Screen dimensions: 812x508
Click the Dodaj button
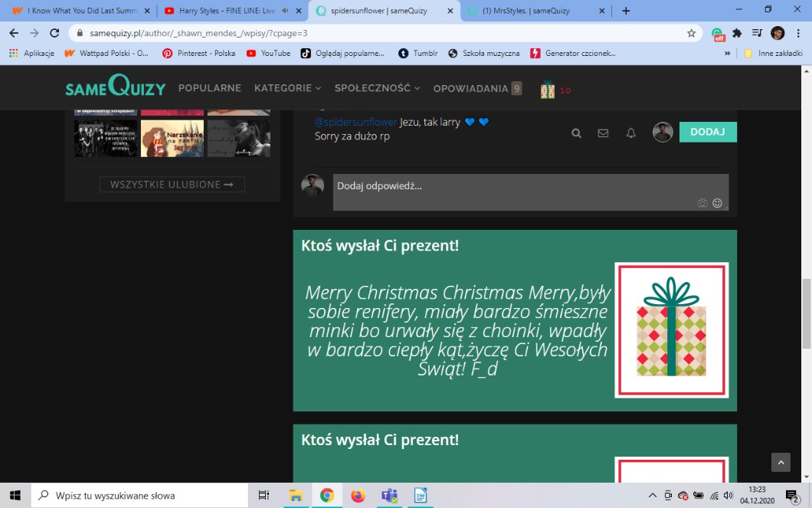coord(707,132)
